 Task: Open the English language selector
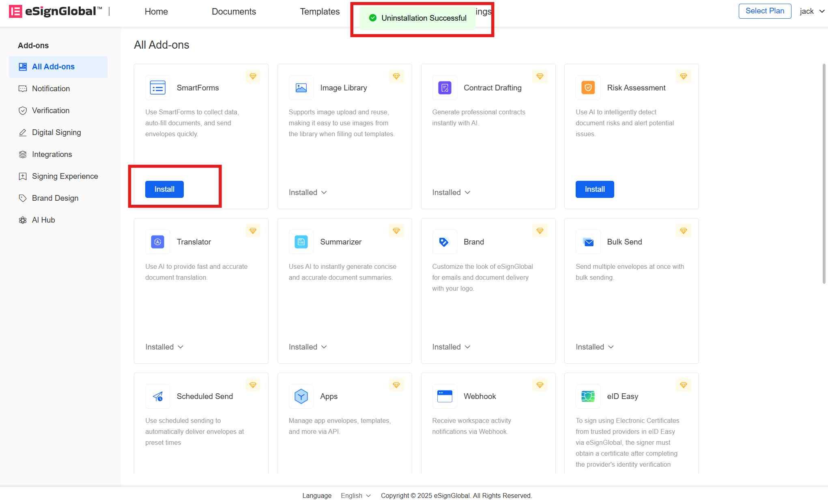point(355,495)
